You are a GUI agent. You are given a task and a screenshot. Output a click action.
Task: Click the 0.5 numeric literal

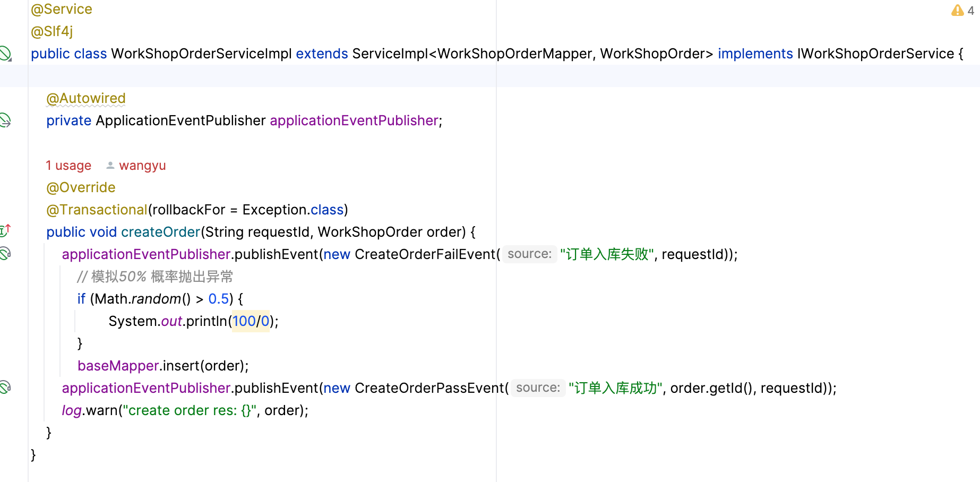point(219,299)
